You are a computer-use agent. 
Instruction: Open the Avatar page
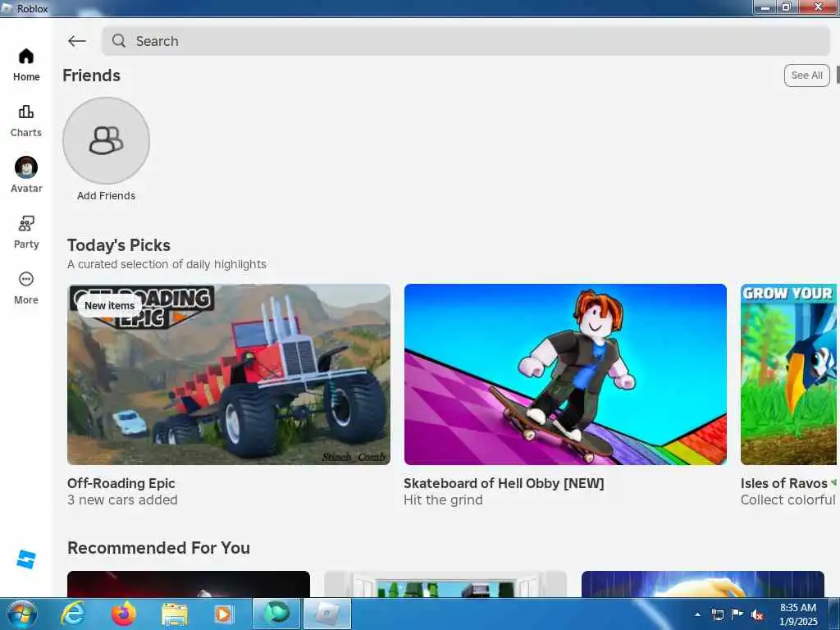click(x=26, y=176)
